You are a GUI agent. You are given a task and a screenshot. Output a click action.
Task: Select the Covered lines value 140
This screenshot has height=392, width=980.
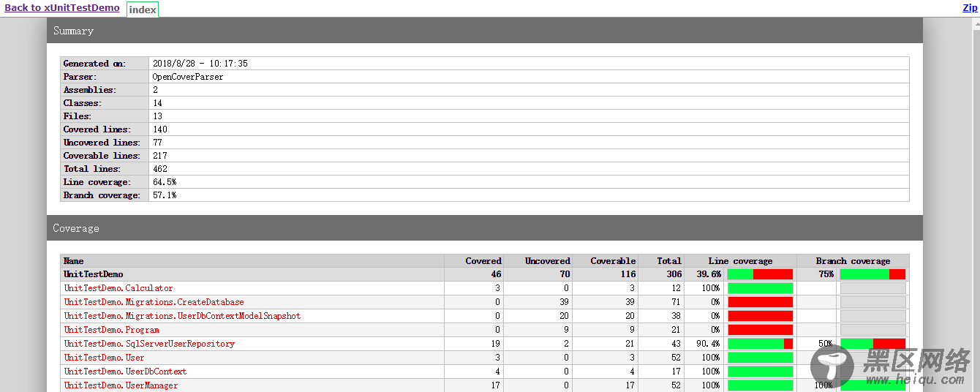(159, 129)
